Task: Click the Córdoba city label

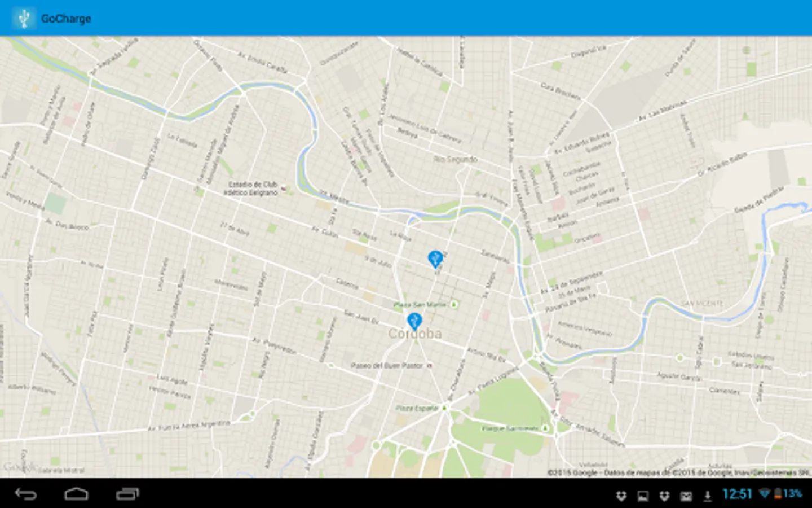Action: pyautogui.click(x=415, y=334)
